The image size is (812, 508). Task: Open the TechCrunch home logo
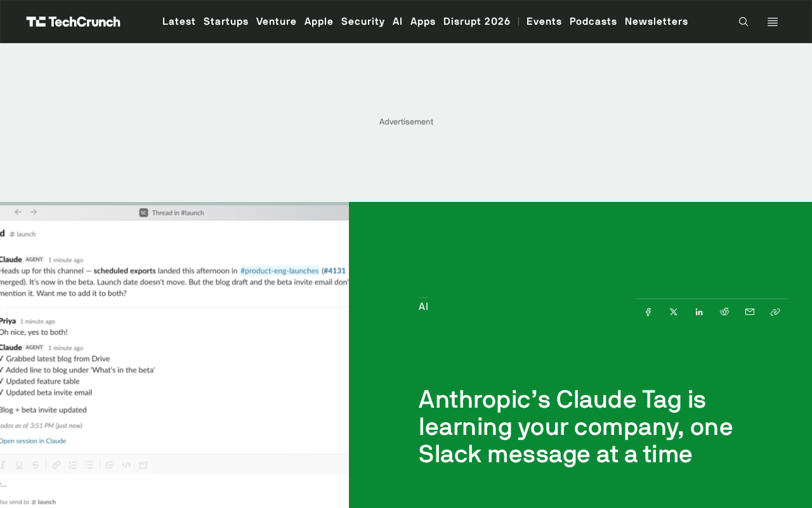(73, 22)
